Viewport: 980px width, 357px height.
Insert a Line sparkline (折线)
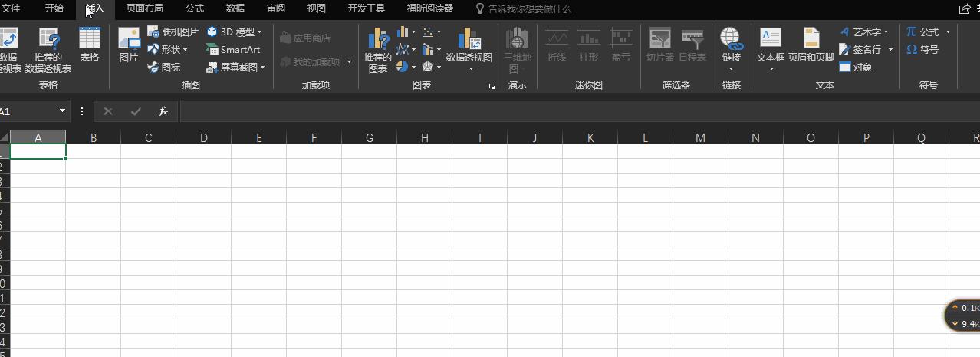click(x=557, y=45)
